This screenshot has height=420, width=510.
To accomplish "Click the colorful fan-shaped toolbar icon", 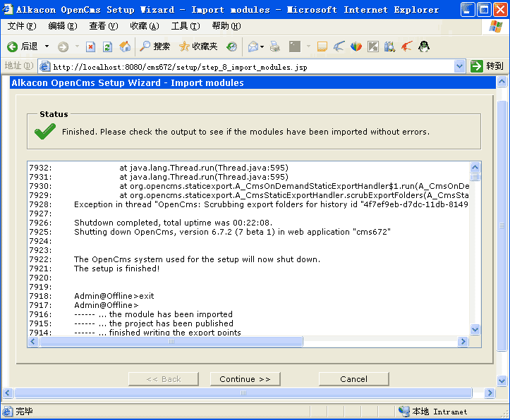I will (x=356, y=47).
